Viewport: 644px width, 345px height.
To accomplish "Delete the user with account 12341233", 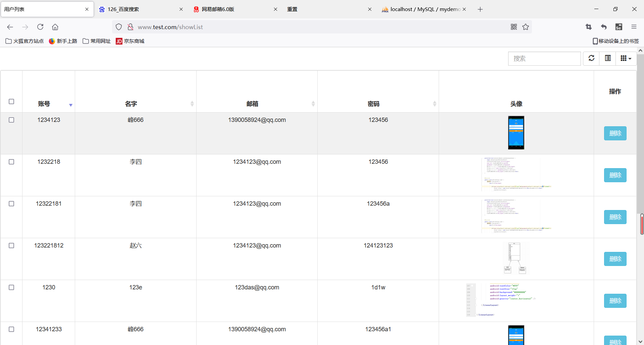I will pos(615,340).
